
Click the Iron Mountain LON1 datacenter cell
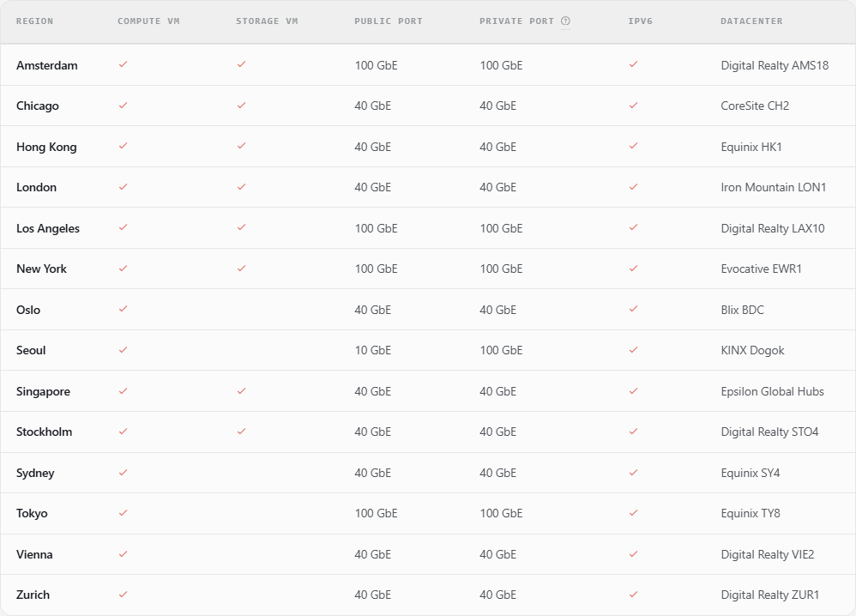click(x=774, y=187)
